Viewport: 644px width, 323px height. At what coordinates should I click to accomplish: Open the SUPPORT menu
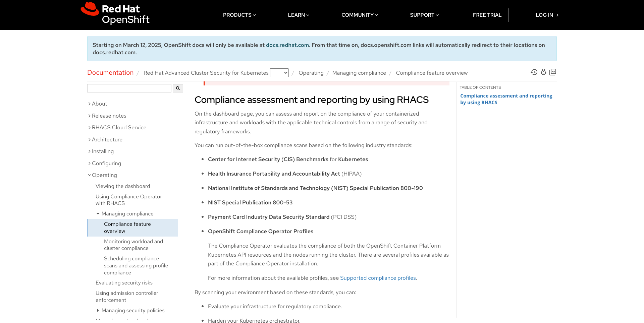coord(424,15)
